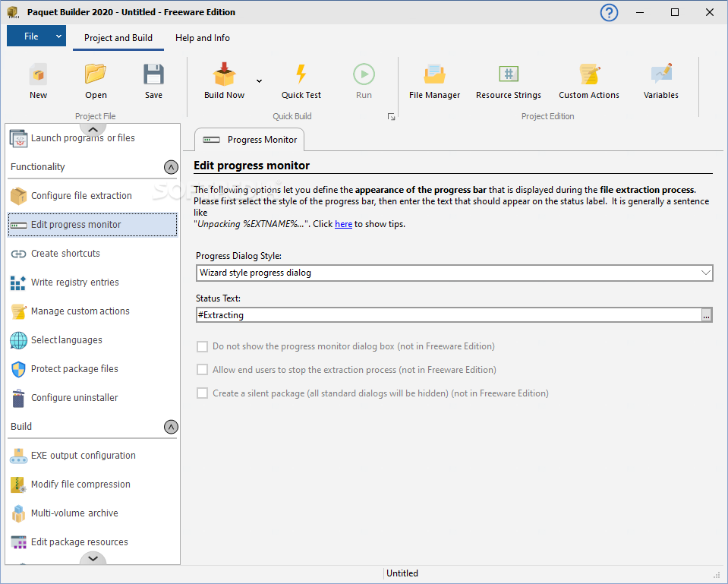Open the Progress Dialog Style dropdown
Viewport: 728px width, 584px height.
coord(454,273)
